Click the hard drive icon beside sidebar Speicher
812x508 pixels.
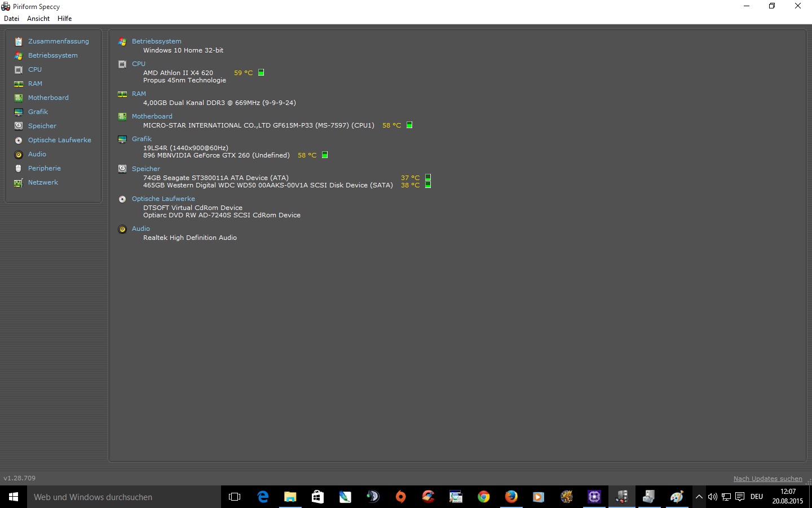pos(19,126)
